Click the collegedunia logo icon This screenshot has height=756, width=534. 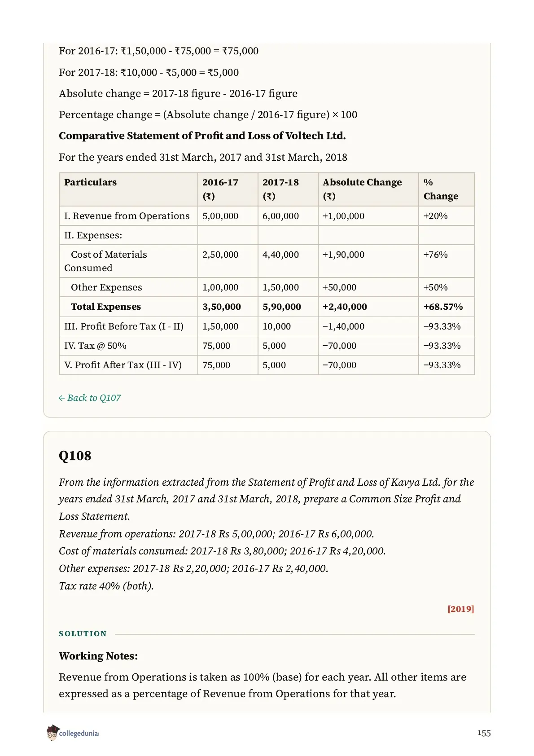click(53, 732)
